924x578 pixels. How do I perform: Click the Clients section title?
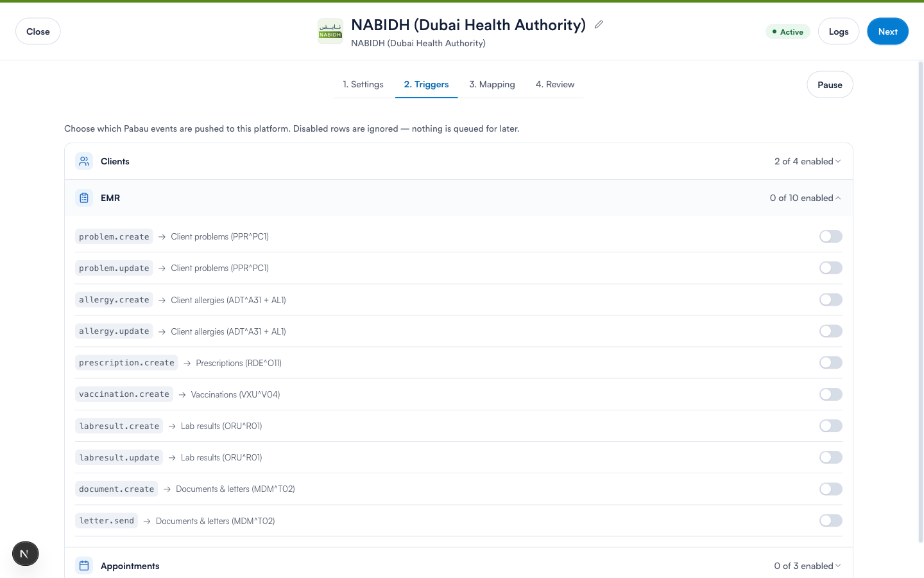[x=115, y=161]
